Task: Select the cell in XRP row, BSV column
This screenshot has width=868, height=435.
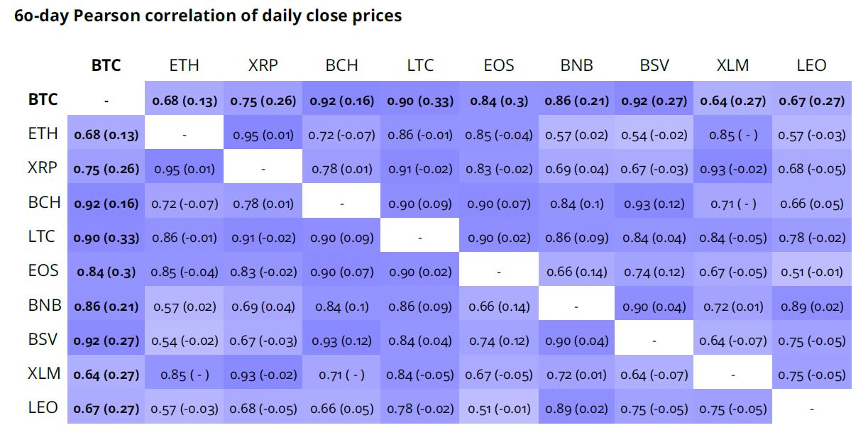Action: pyautogui.click(x=654, y=170)
